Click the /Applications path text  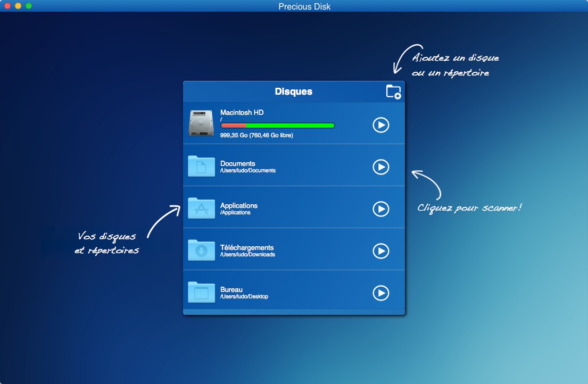(x=235, y=212)
